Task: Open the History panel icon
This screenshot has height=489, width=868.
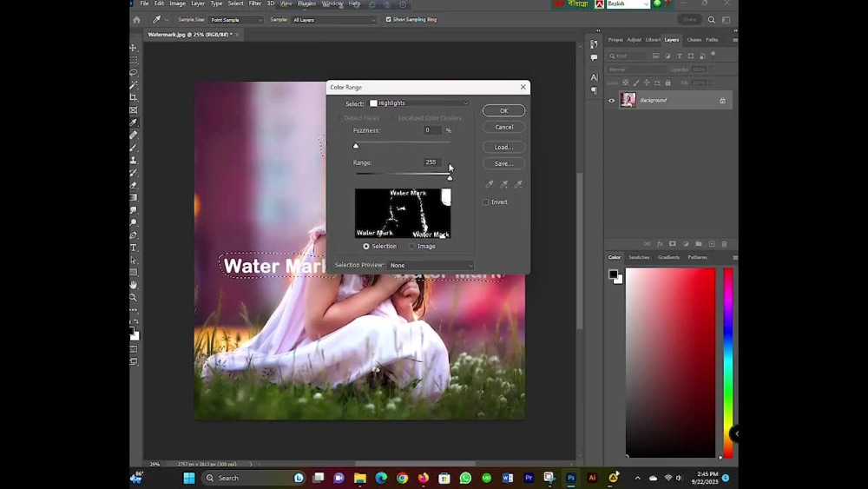Action: point(594,44)
